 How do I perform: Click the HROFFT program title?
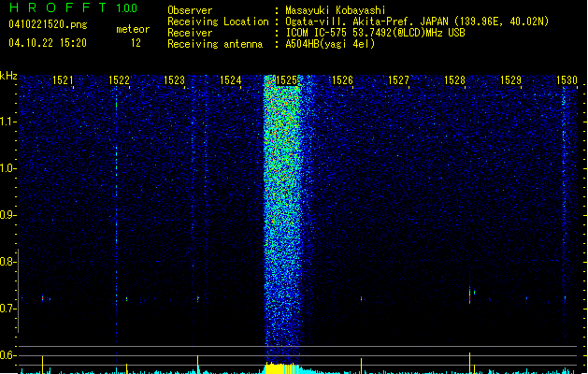(x=58, y=7)
